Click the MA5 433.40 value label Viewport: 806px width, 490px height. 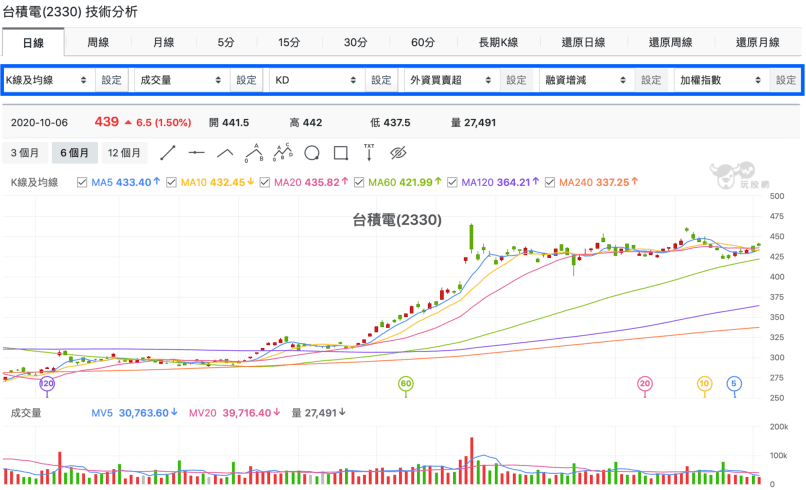tap(125, 183)
